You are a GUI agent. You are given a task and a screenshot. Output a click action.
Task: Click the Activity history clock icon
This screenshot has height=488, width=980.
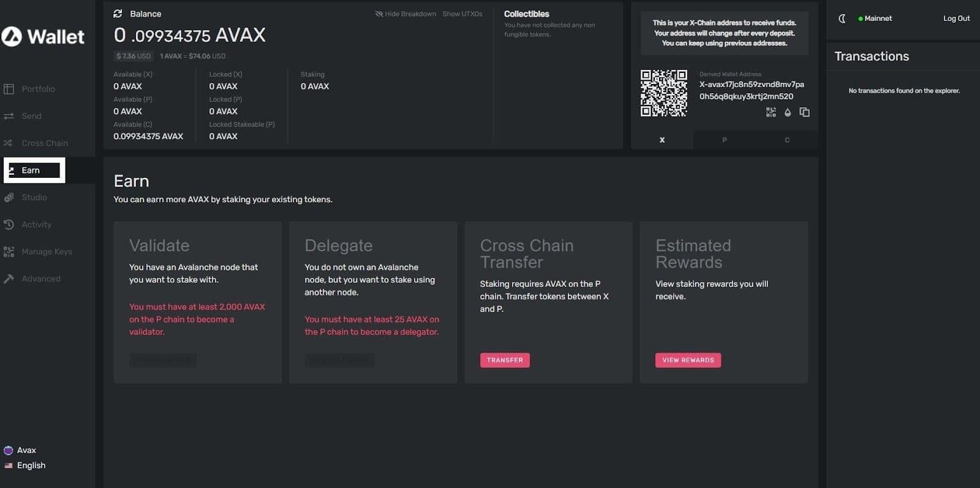tap(9, 224)
